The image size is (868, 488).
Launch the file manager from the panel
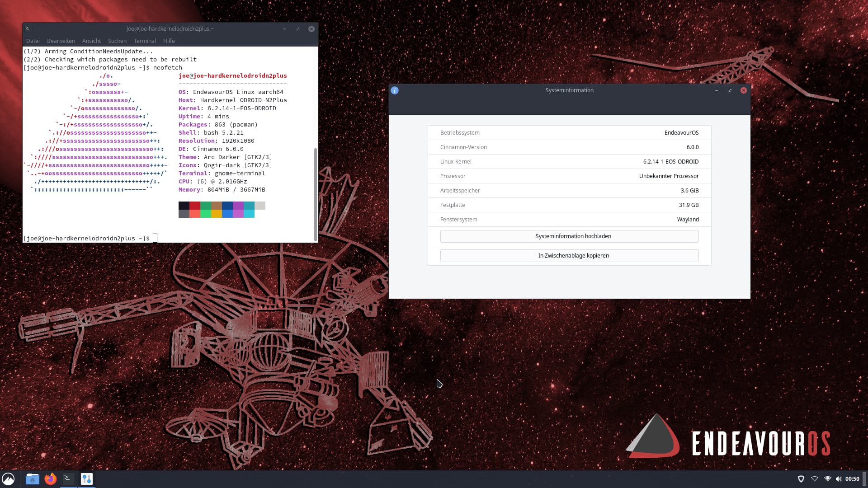point(32,479)
